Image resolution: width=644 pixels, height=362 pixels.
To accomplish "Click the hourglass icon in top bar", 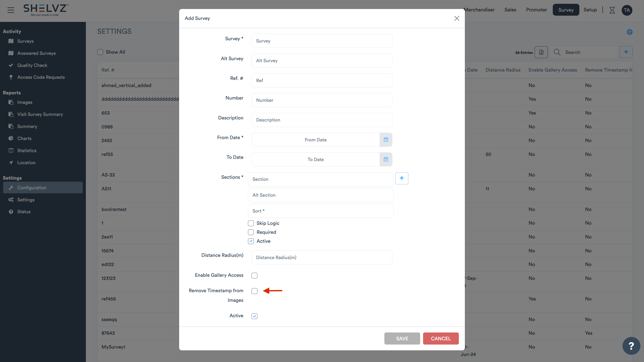I will (x=612, y=10).
